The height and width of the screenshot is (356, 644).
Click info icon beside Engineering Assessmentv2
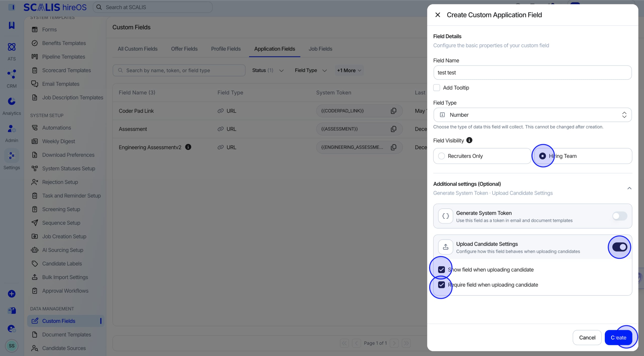[188, 147]
